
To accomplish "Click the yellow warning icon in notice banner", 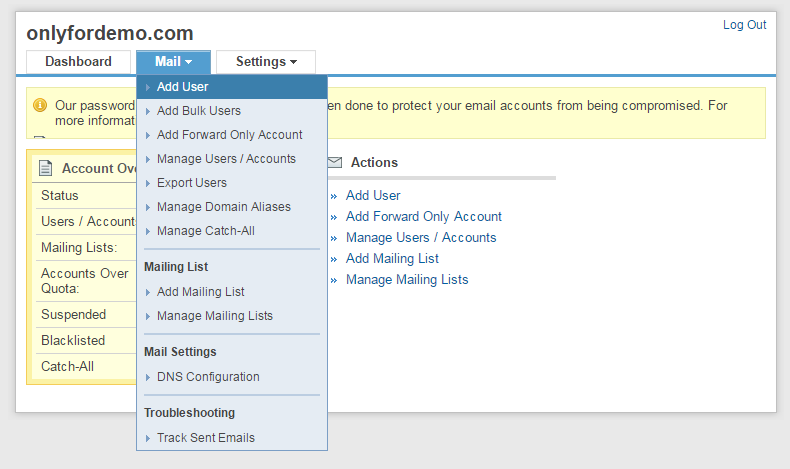I will pyautogui.click(x=40, y=105).
